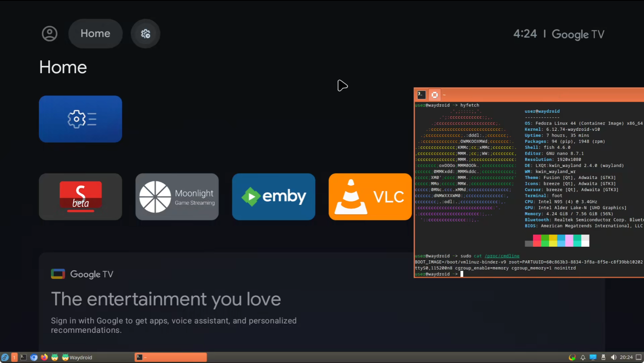Click the Resolution: 1920x1080 line

point(553,159)
